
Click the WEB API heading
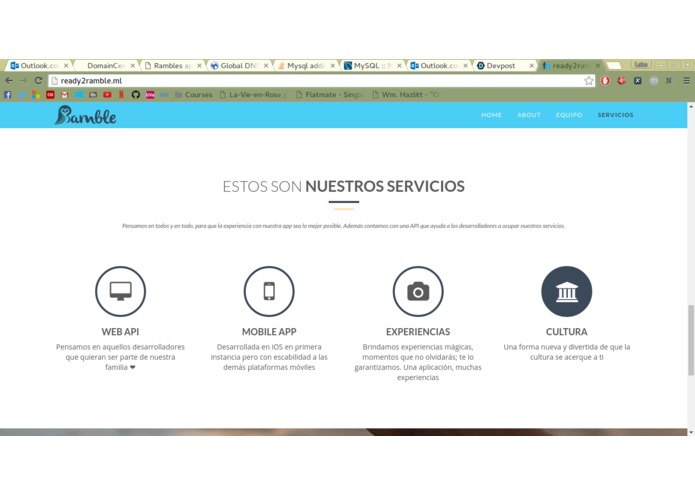click(120, 332)
